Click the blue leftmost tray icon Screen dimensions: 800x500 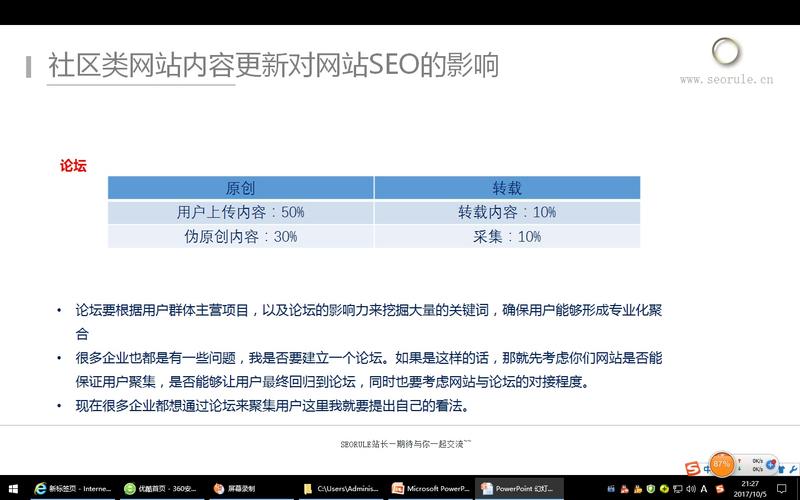click(x=611, y=489)
